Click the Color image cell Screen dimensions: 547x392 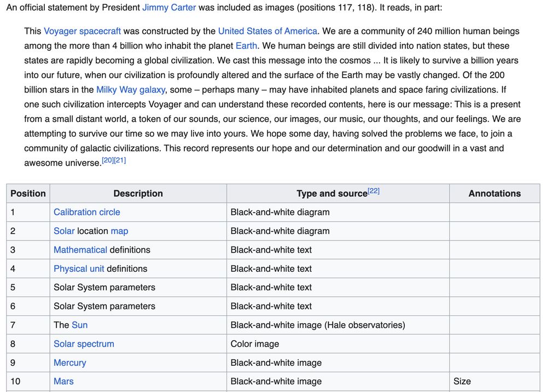point(337,344)
